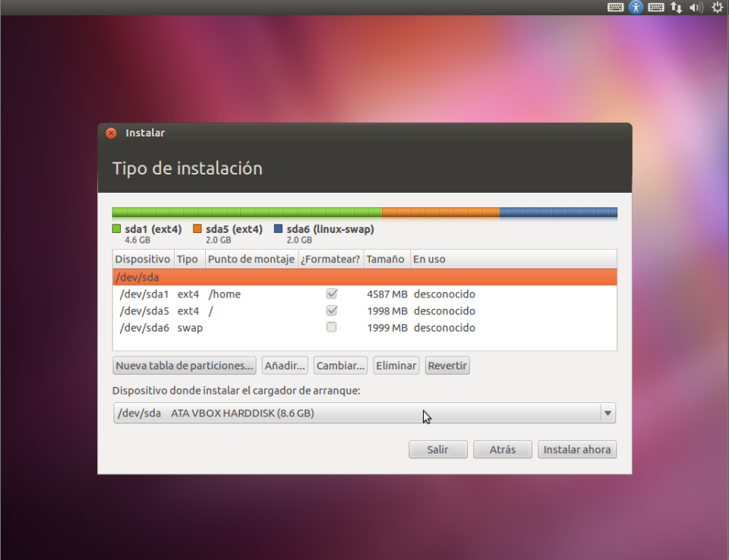Click the 'sda1 (ext4)' legend label
Image resolution: width=729 pixels, height=560 pixels.
pos(153,229)
